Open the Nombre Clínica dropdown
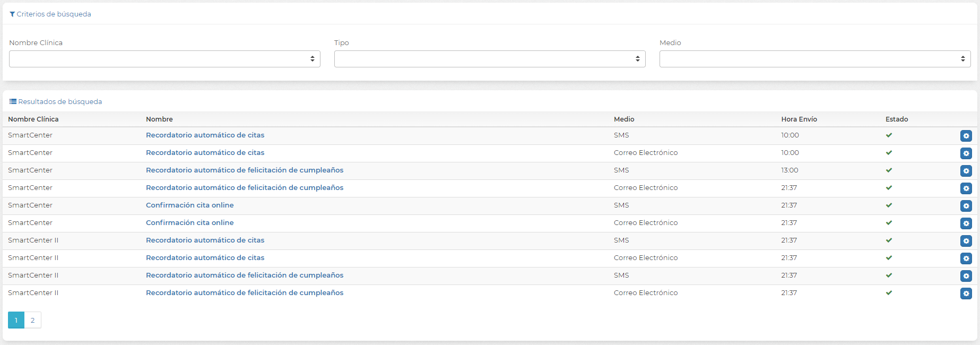The height and width of the screenshot is (345, 980). (164, 59)
